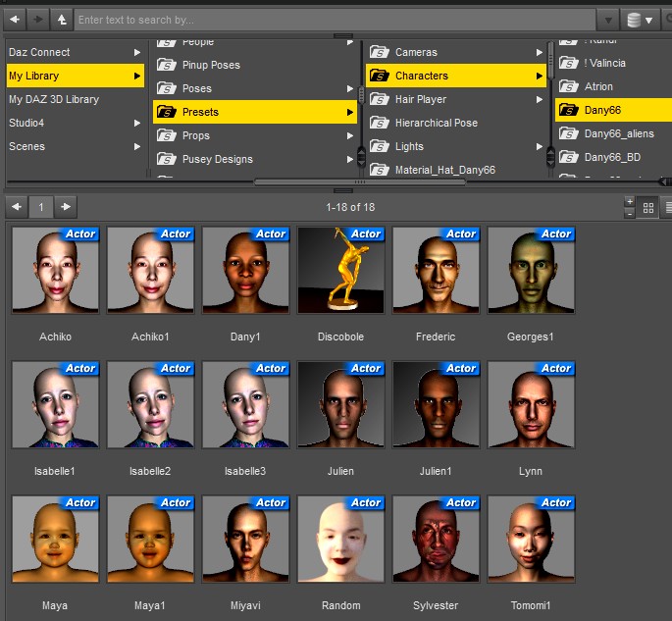Open the database filter dropdown
Viewport: 672px width, 621px height.
tap(640, 20)
